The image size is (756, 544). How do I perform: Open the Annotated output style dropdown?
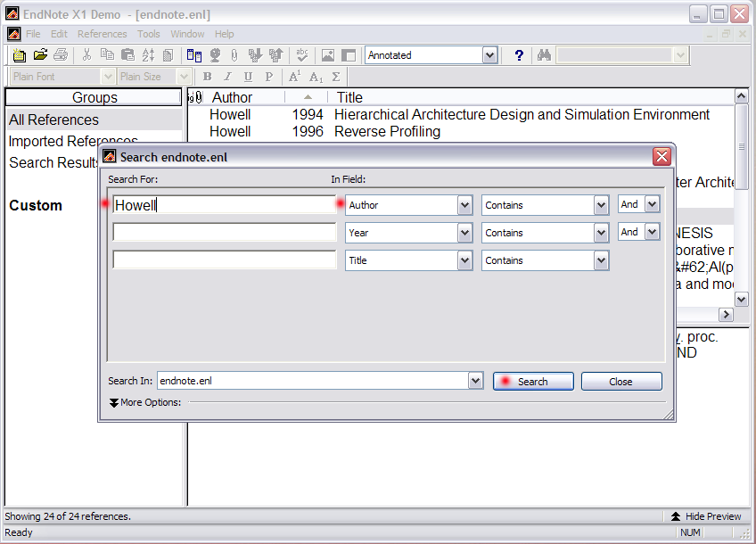[489, 55]
